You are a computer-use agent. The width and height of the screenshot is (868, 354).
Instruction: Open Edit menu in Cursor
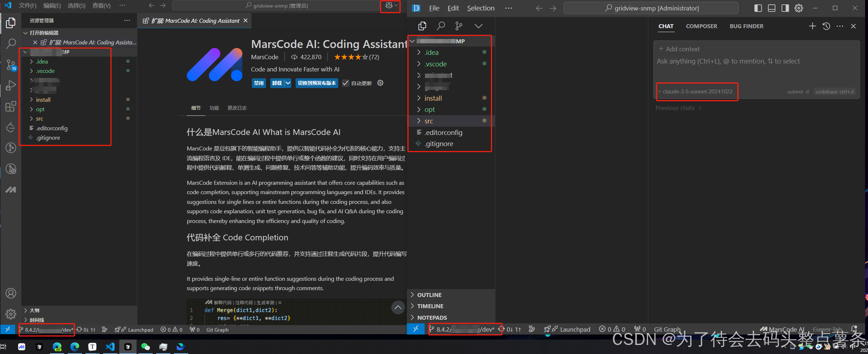[x=453, y=8]
